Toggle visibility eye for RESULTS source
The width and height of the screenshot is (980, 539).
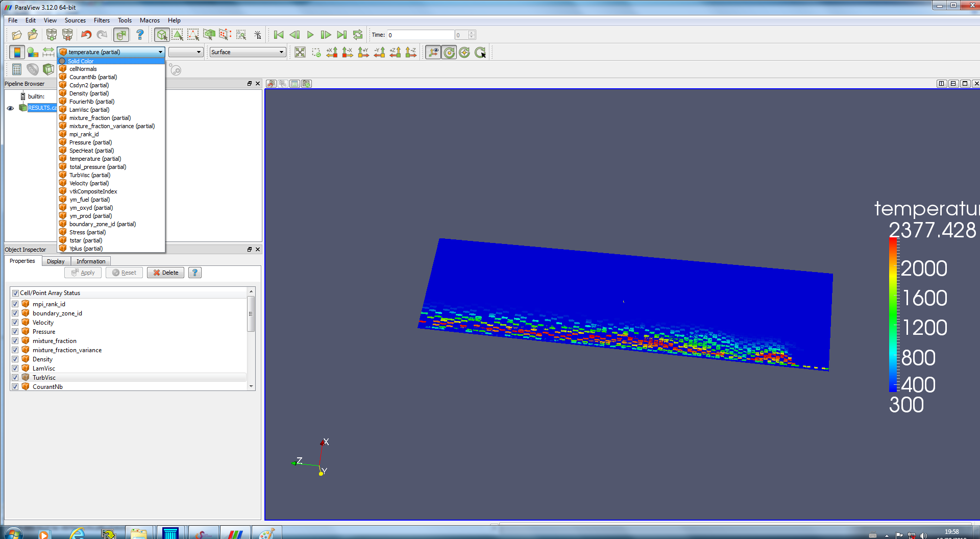[10, 108]
